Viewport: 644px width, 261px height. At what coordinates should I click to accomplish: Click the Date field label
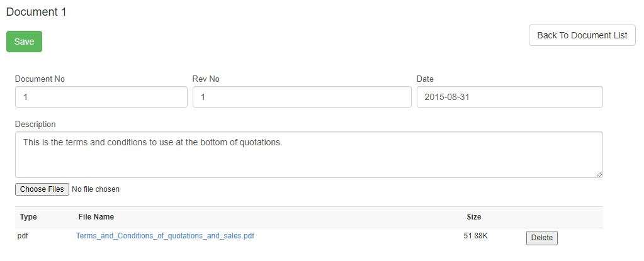[425, 79]
